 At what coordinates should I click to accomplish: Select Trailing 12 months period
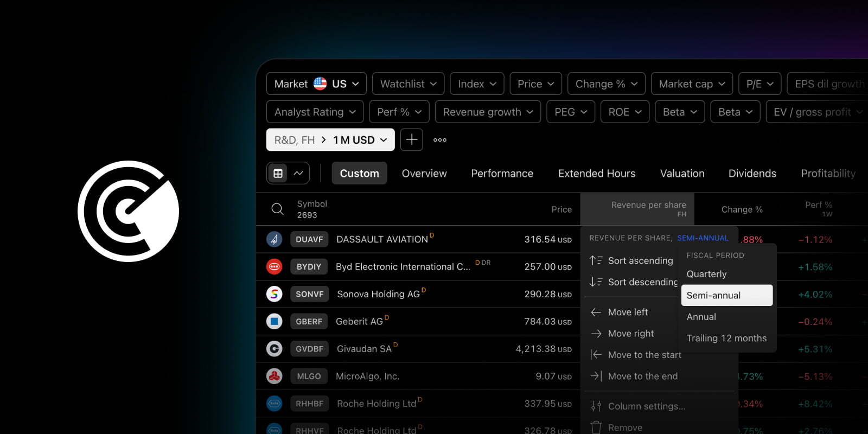pos(727,338)
